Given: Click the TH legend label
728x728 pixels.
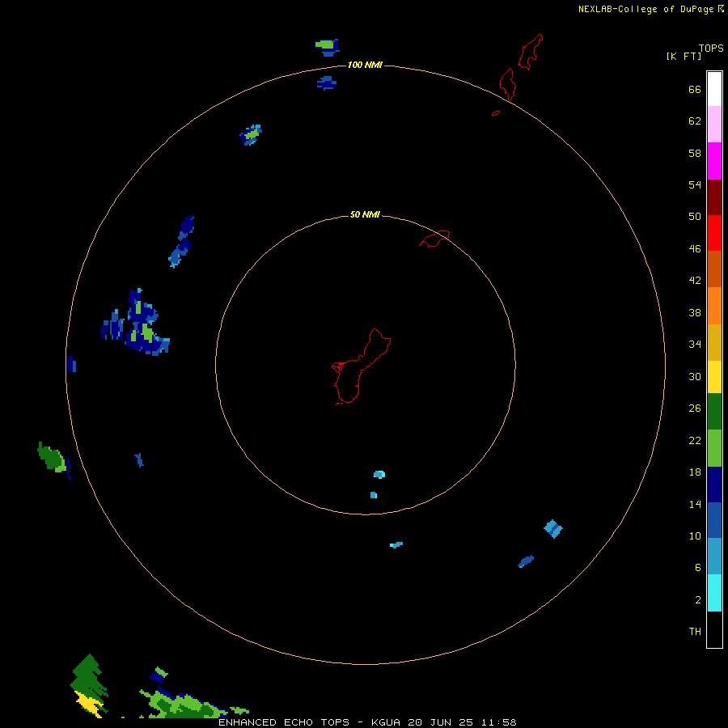Looking at the screenshot, I should [695, 632].
